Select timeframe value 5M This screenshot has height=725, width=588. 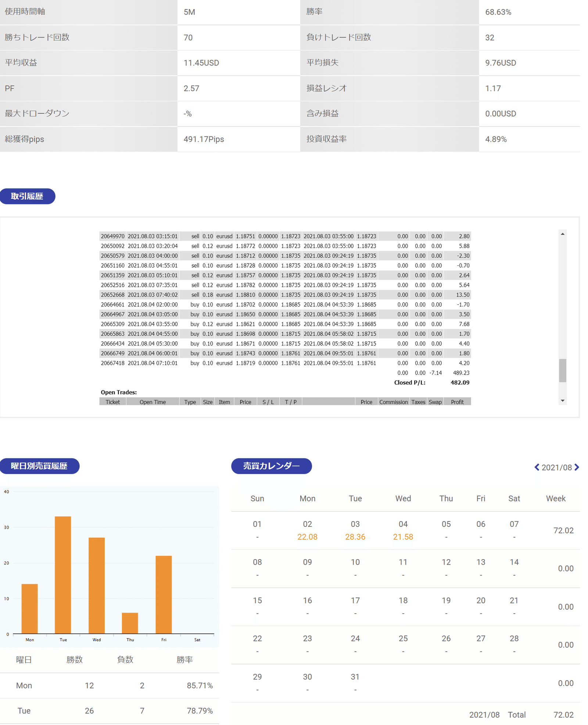(189, 12)
